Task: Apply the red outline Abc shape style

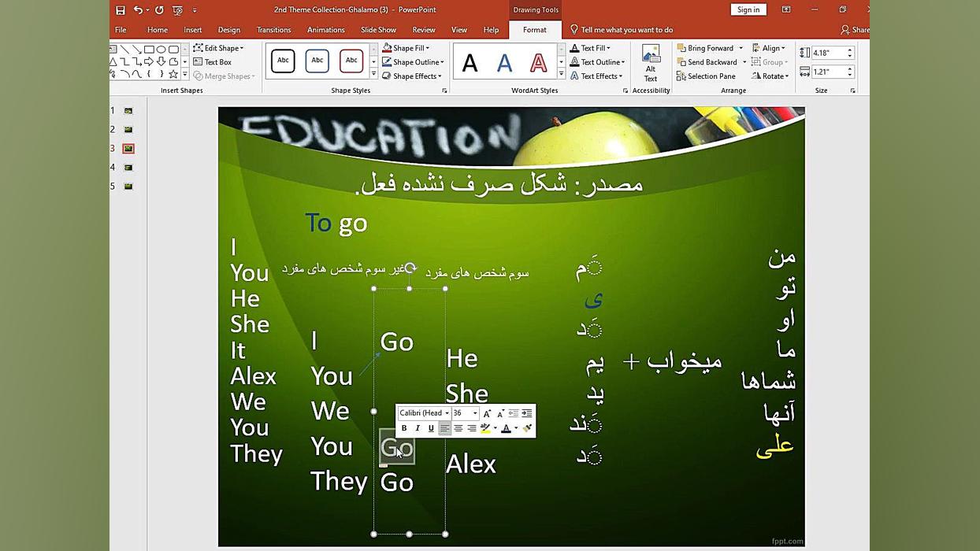Action: point(351,61)
